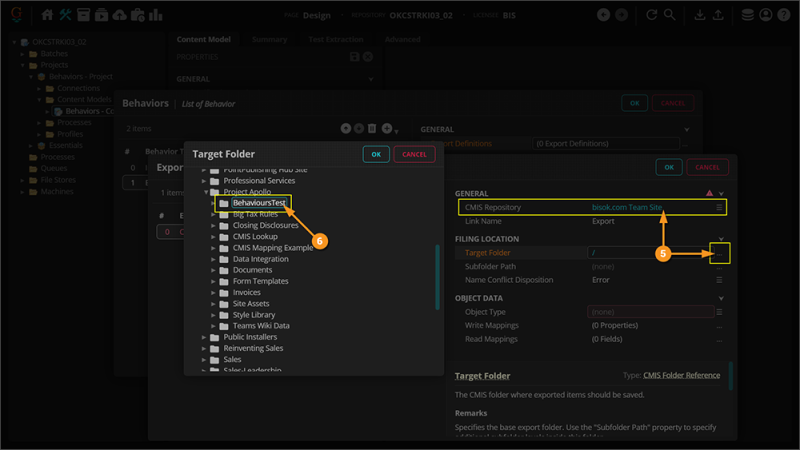
Task: Open the CMIS Folder Reference link
Action: coord(681,375)
